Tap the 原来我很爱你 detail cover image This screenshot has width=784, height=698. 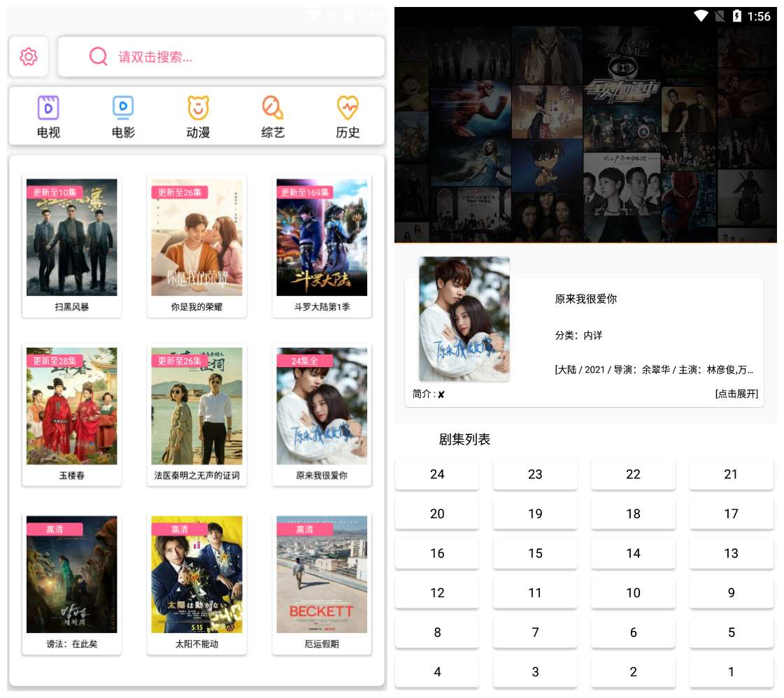(464, 319)
